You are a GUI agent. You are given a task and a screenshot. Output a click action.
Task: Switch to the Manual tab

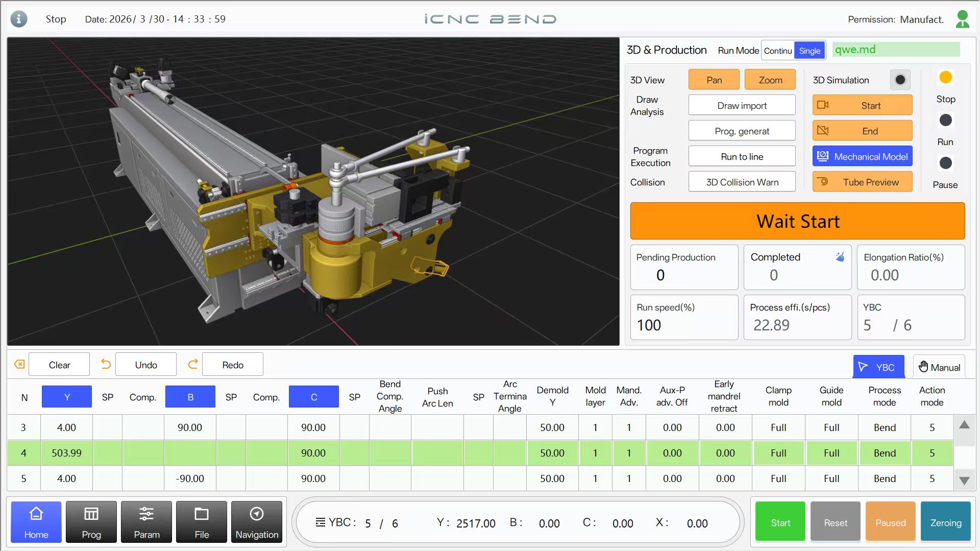[939, 367]
